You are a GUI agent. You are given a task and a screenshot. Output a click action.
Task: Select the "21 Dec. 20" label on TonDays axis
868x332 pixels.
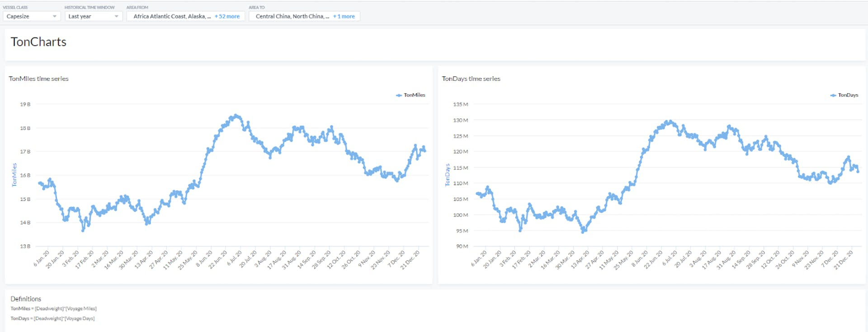[x=843, y=260]
